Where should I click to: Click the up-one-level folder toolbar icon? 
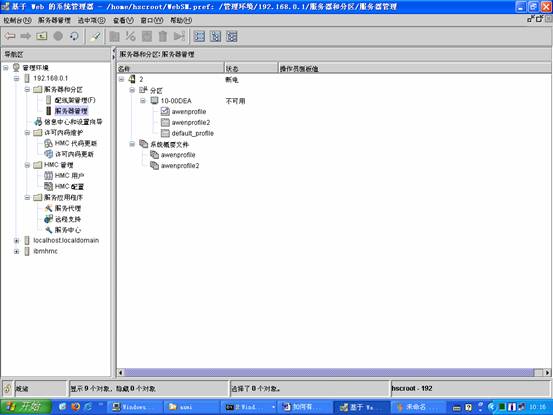pos(42,36)
